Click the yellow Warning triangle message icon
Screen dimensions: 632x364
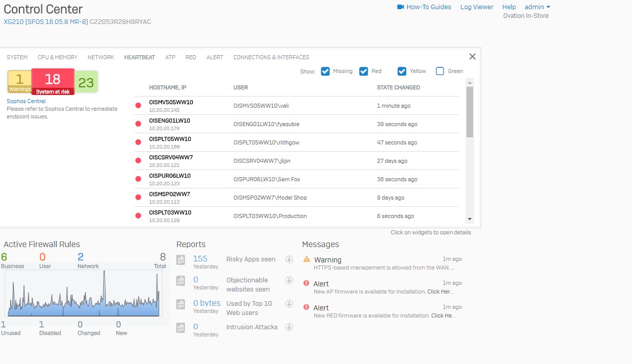pyautogui.click(x=307, y=259)
